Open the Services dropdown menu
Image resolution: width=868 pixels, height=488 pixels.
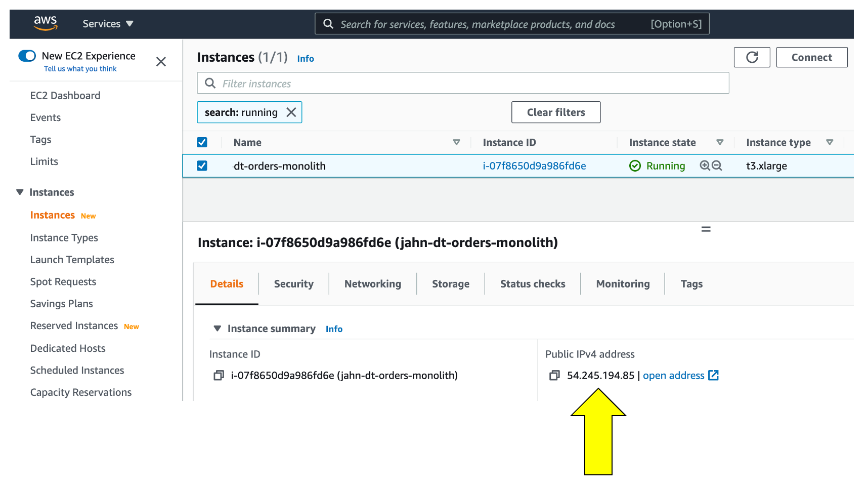point(108,24)
